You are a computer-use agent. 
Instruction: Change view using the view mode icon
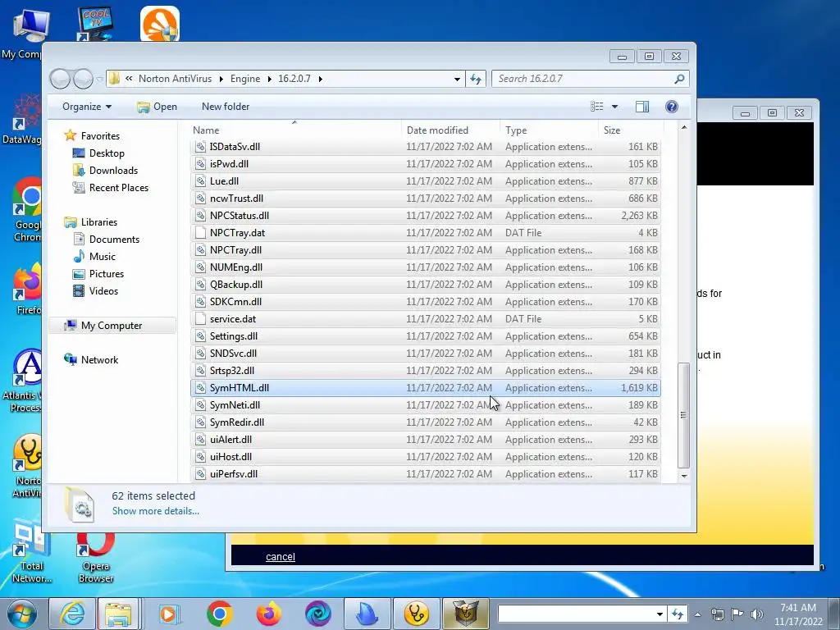click(x=597, y=107)
